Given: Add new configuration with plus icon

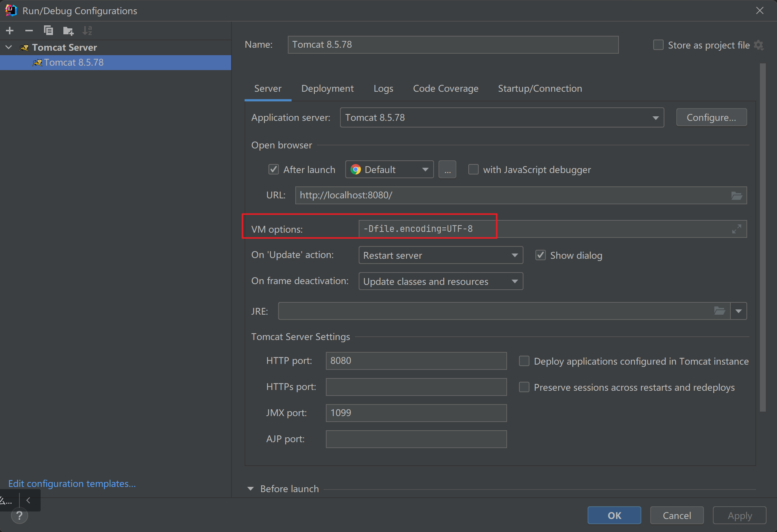Looking at the screenshot, I should click(x=10, y=31).
